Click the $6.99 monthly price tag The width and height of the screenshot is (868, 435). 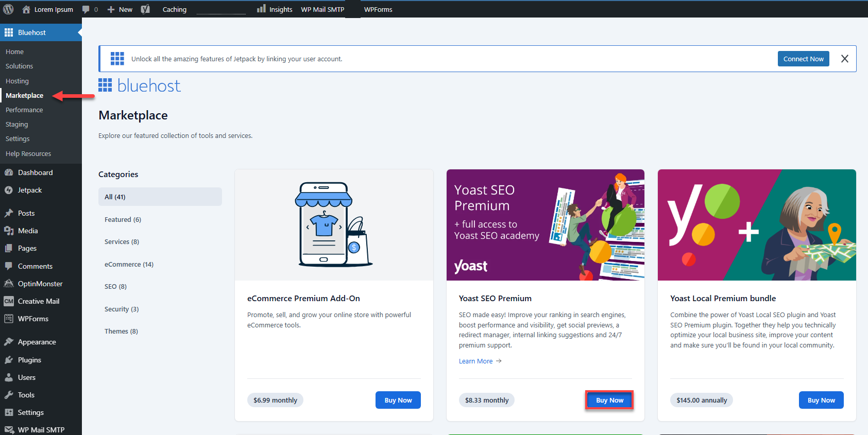point(275,400)
